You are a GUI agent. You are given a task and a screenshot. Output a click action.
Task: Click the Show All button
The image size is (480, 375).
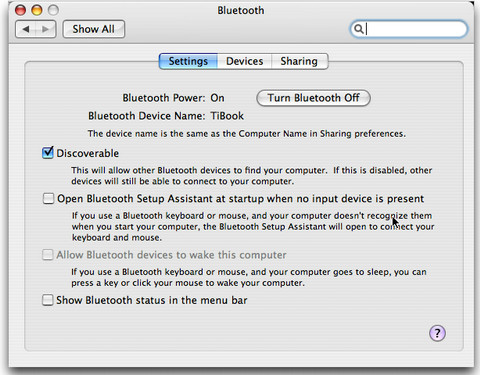point(94,29)
